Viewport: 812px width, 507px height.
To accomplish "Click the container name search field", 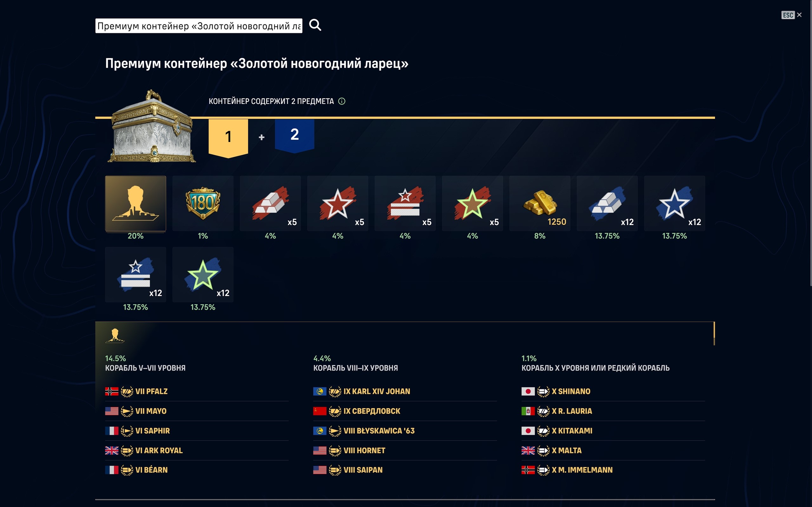I will pyautogui.click(x=199, y=26).
